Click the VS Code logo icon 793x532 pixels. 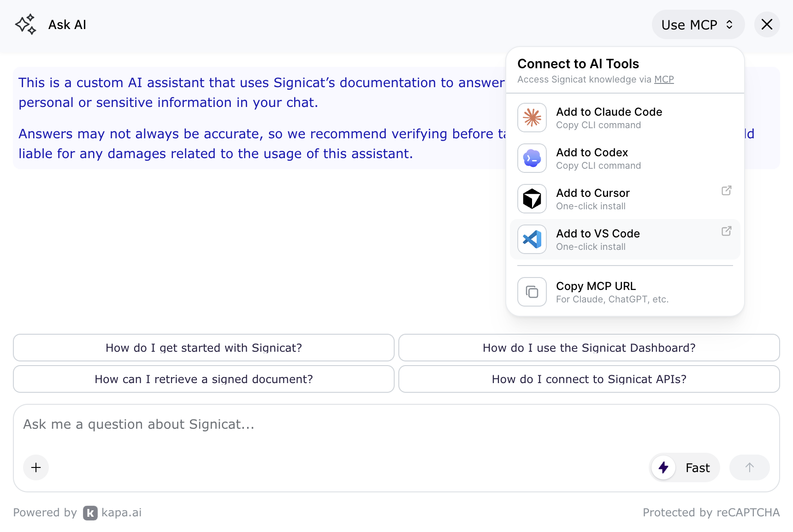[x=532, y=239]
